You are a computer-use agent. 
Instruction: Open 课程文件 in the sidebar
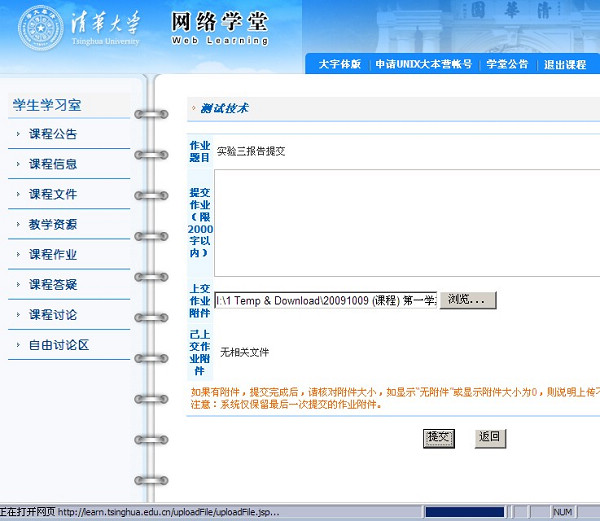pyautogui.click(x=53, y=194)
